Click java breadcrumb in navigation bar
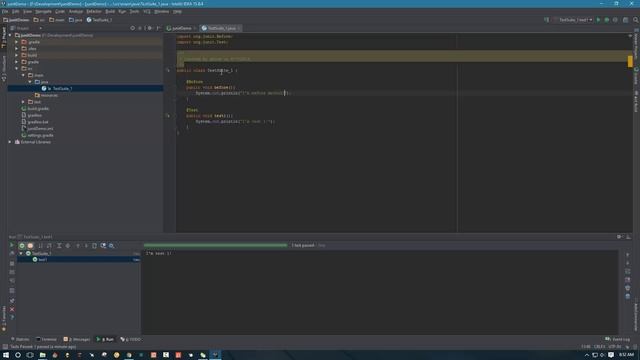 tap(76, 20)
